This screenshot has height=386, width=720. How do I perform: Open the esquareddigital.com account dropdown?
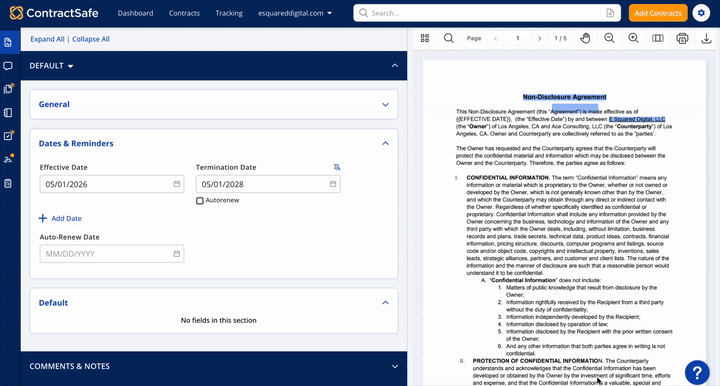point(295,13)
